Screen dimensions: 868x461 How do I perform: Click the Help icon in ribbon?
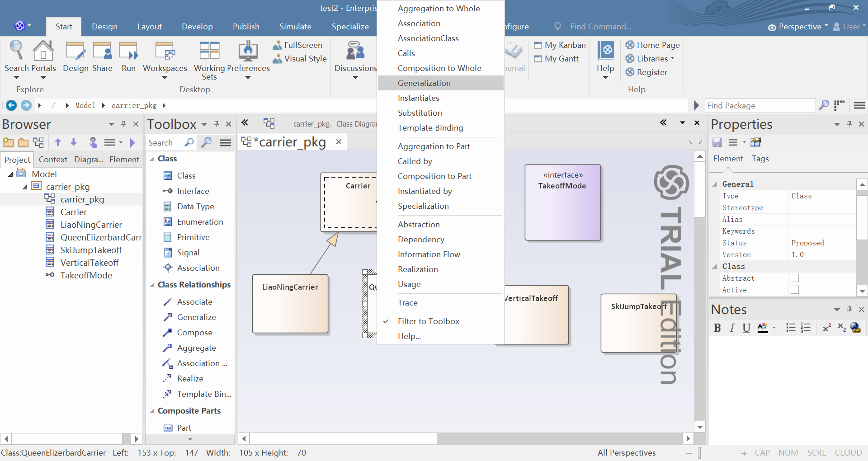(x=605, y=60)
